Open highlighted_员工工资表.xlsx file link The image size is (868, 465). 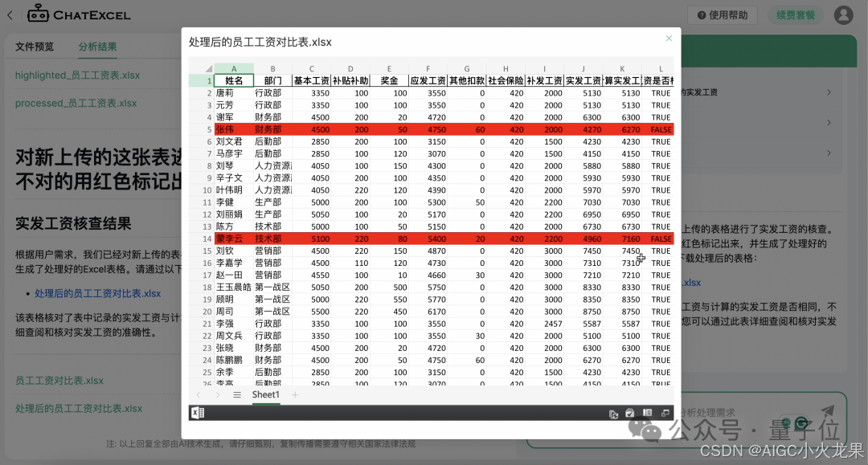click(77, 75)
